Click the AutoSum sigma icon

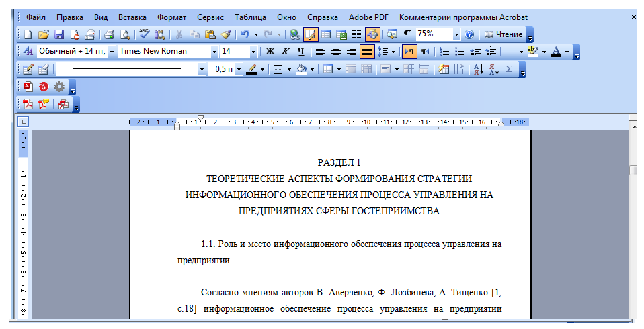510,69
